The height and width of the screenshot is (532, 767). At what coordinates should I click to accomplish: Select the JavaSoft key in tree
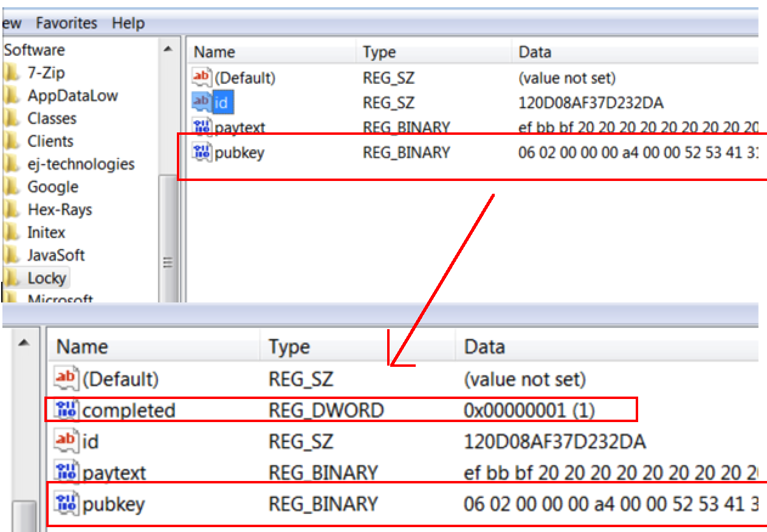tap(56, 255)
